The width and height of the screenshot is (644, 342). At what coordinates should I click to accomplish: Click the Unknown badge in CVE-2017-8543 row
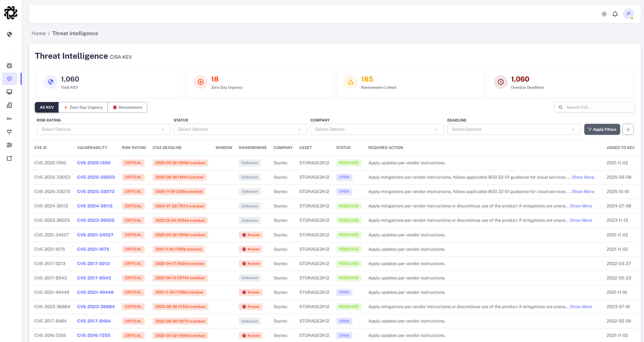(x=250, y=278)
